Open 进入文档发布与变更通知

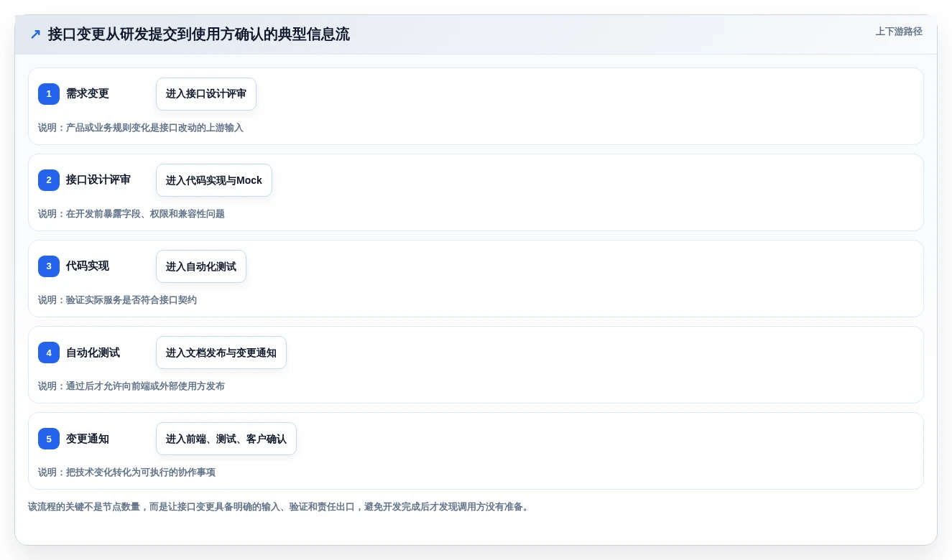coord(221,353)
